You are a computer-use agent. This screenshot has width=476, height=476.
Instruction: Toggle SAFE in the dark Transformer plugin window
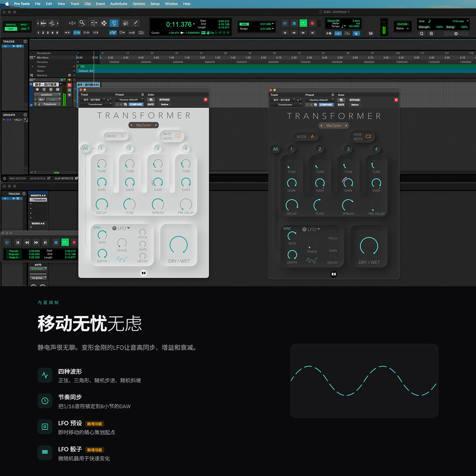coord(341,105)
